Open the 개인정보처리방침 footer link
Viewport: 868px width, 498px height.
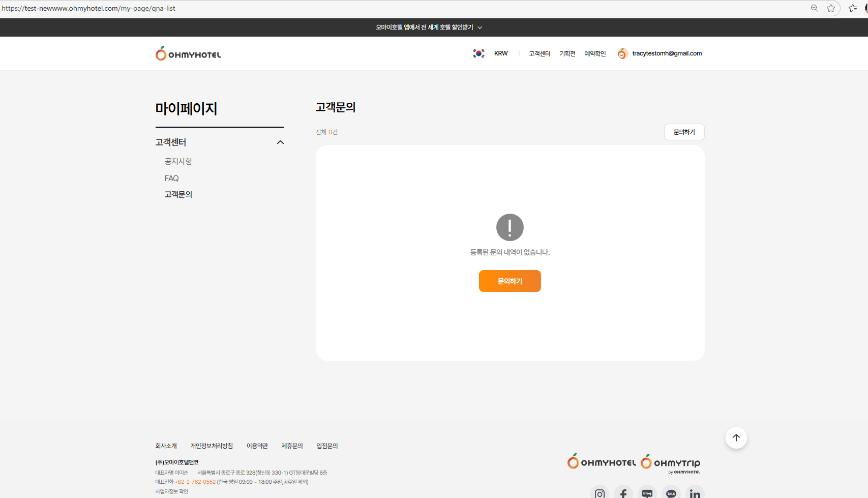(212, 446)
